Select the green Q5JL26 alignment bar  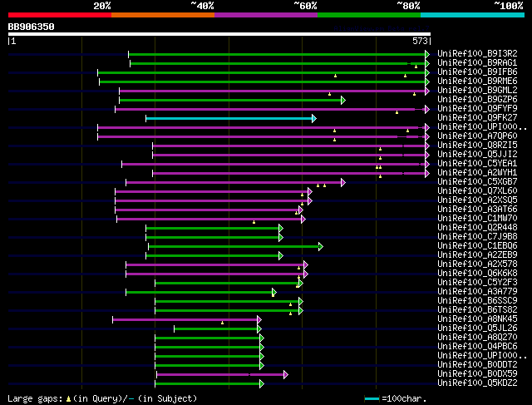(216, 329)
